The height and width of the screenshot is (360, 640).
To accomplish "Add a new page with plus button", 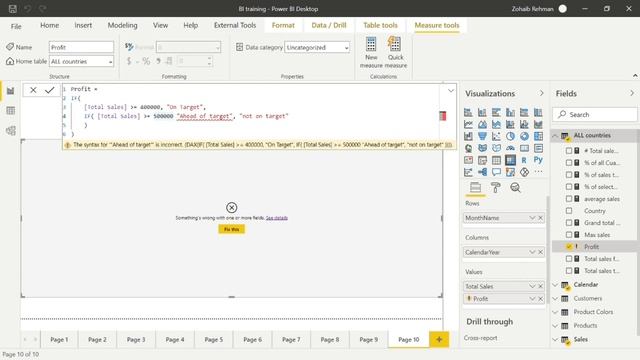I will (439, 340).
